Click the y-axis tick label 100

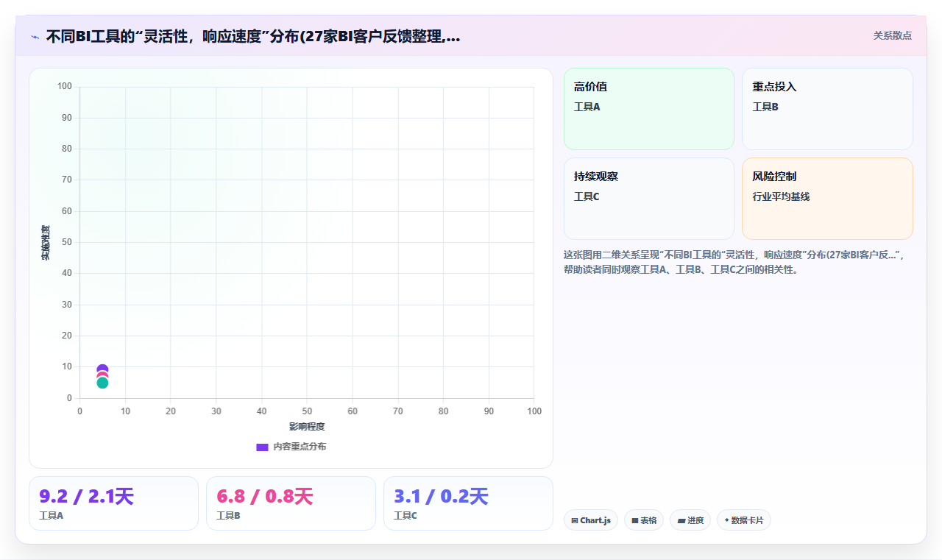tap(65, 87)
